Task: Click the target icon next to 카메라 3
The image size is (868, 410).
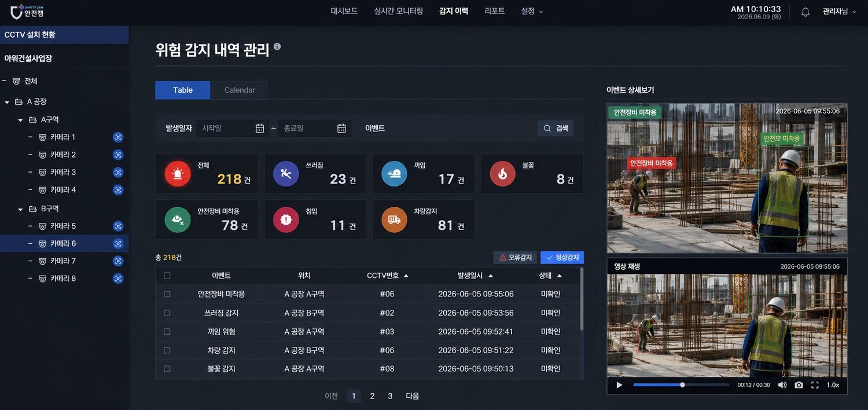Action: [118, 172]
